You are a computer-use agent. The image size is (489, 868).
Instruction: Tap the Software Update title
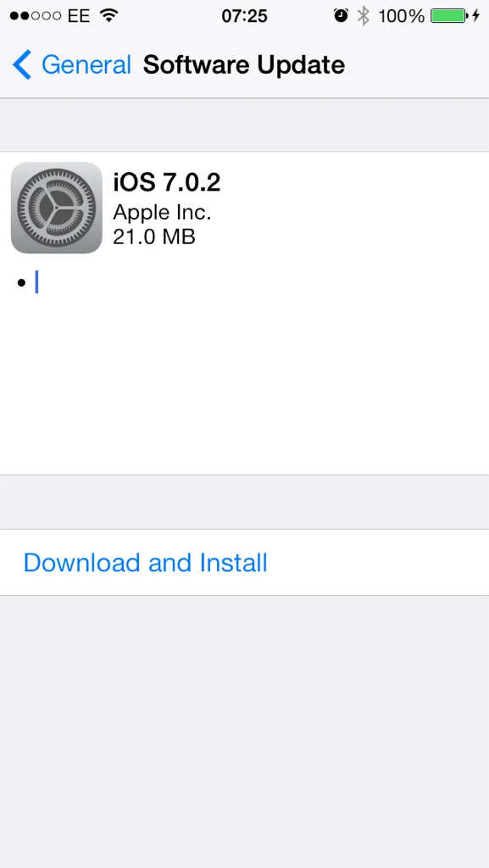244,64
